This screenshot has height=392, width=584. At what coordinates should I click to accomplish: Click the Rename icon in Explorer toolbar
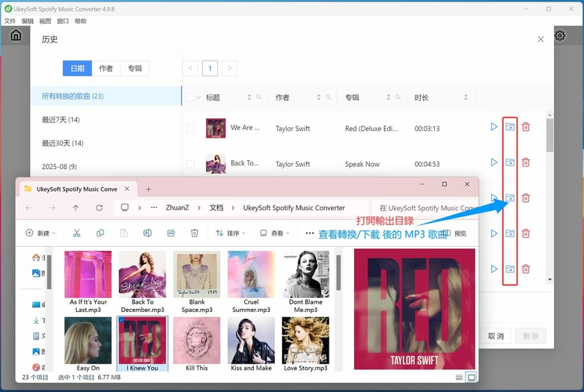click(147, 233)
